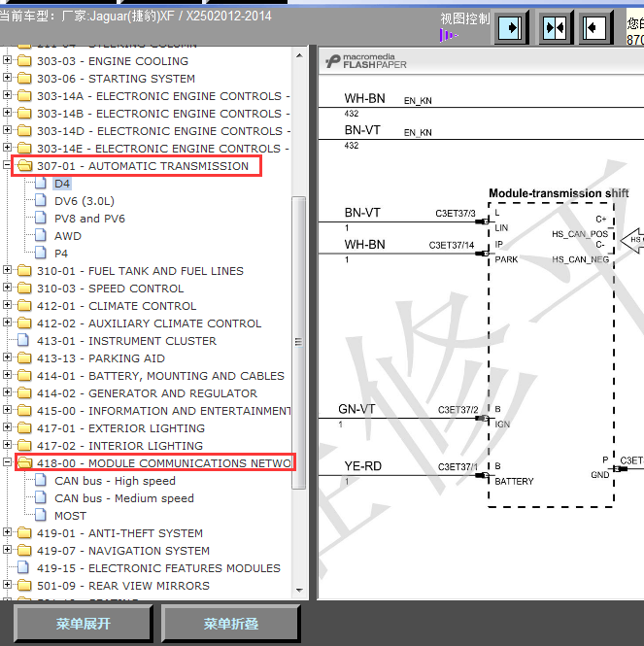
Task: Open the MOST network diagram
Action: pos(71,516)
